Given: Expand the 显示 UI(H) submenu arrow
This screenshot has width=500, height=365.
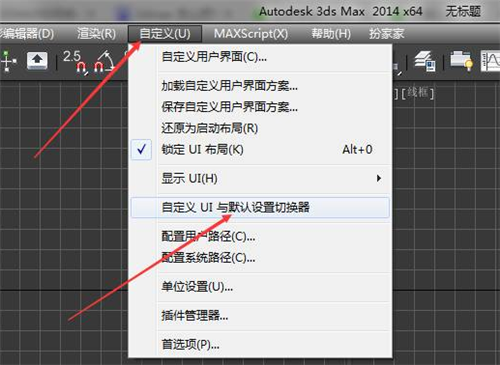Looking at the screenshot, I should pos(379,178).
